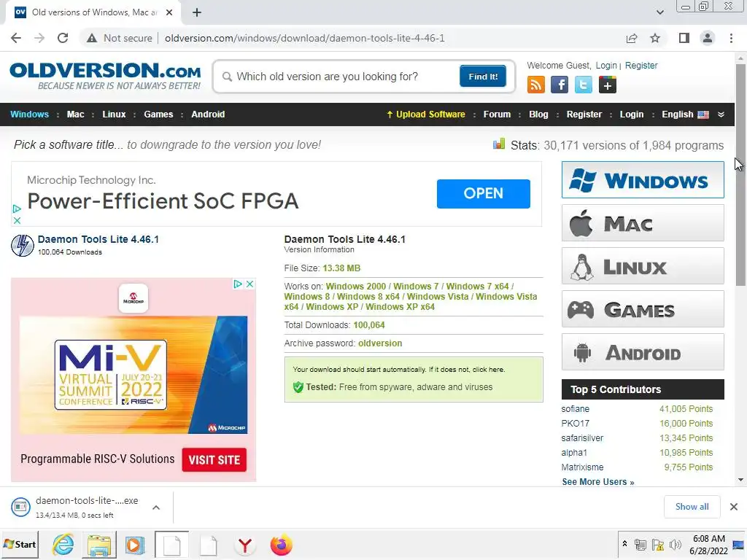Open download options chevron for daemon-tools-lite exe
The width and height of the screenshot is (747, 560).
pos(156,507)
